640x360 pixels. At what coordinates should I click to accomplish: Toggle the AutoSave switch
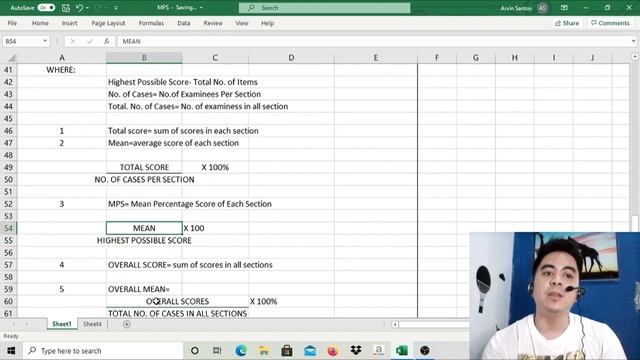[46, 7]
